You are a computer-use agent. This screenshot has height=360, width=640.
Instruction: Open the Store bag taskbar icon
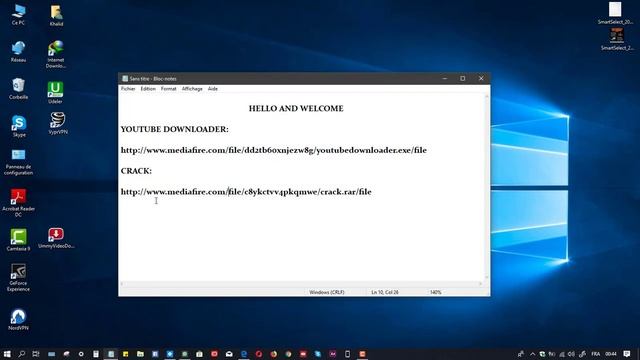199,354
